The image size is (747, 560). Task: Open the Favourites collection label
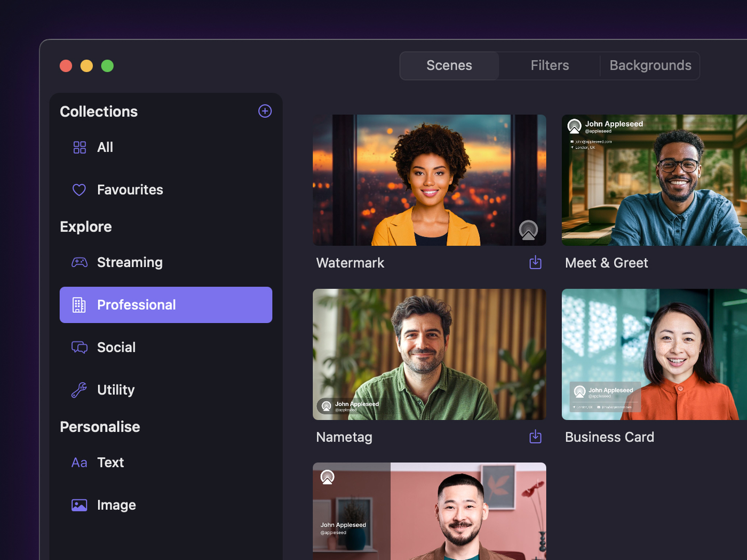click(130, 190)
